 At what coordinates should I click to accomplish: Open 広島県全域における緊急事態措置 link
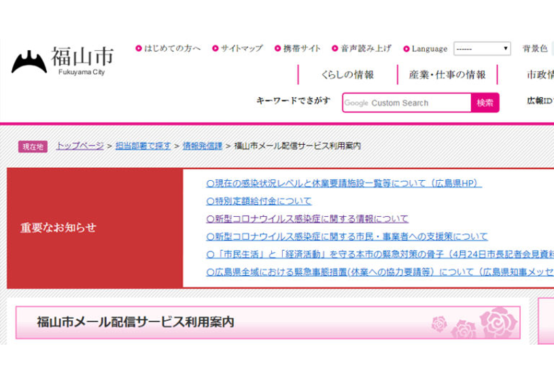[380, 272]
